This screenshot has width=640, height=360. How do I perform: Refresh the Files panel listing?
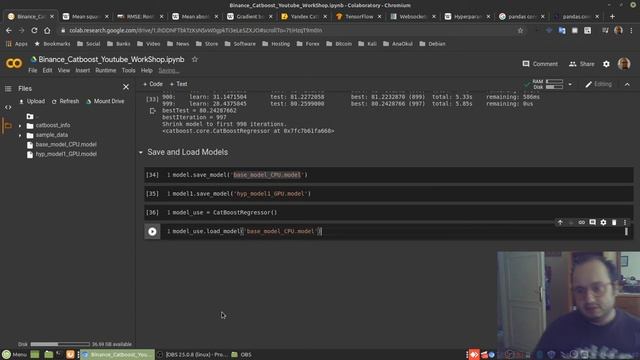click(65, 101)
